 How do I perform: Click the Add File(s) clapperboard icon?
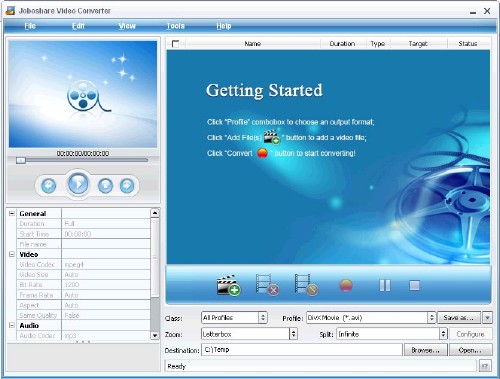(x=228, y=285)
